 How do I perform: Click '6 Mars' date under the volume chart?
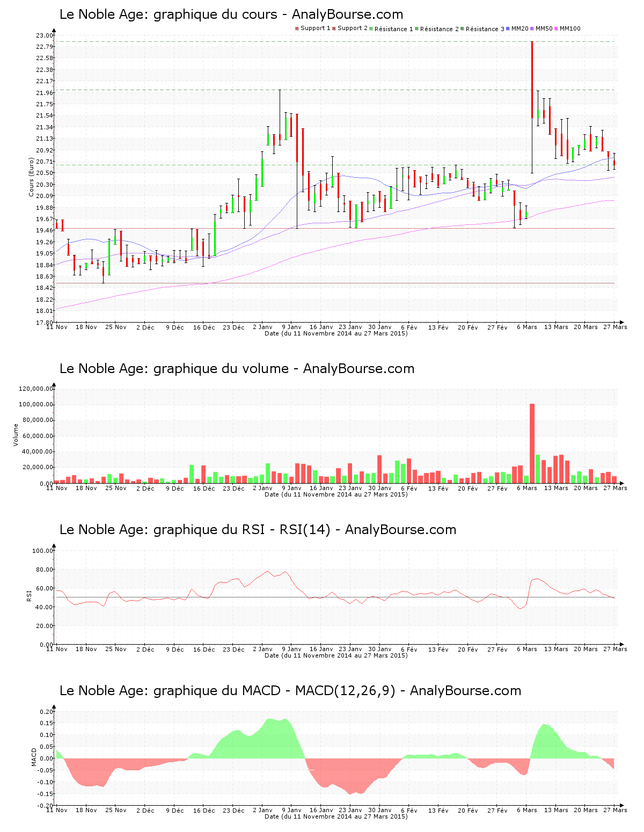coord(527,488)
